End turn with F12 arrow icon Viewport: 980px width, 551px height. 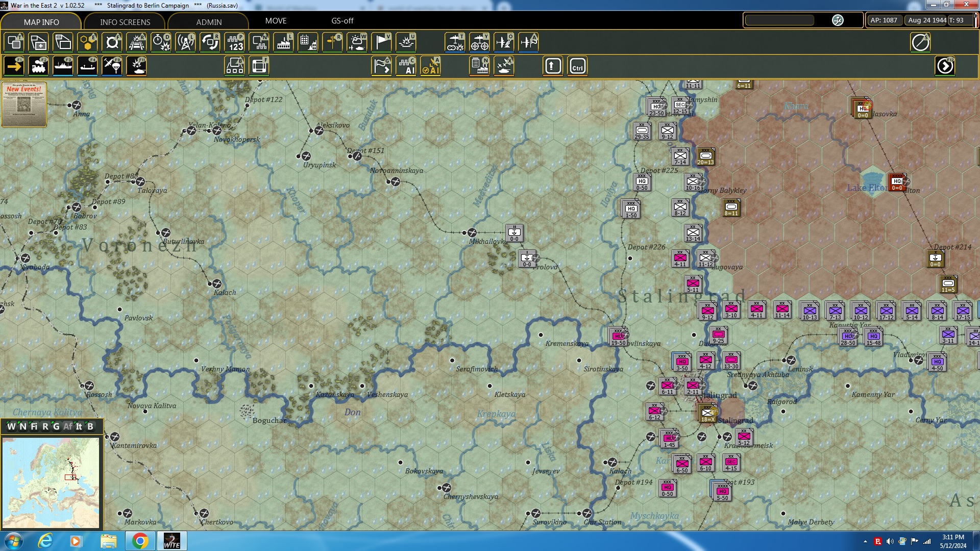click(x=945, y=66)
